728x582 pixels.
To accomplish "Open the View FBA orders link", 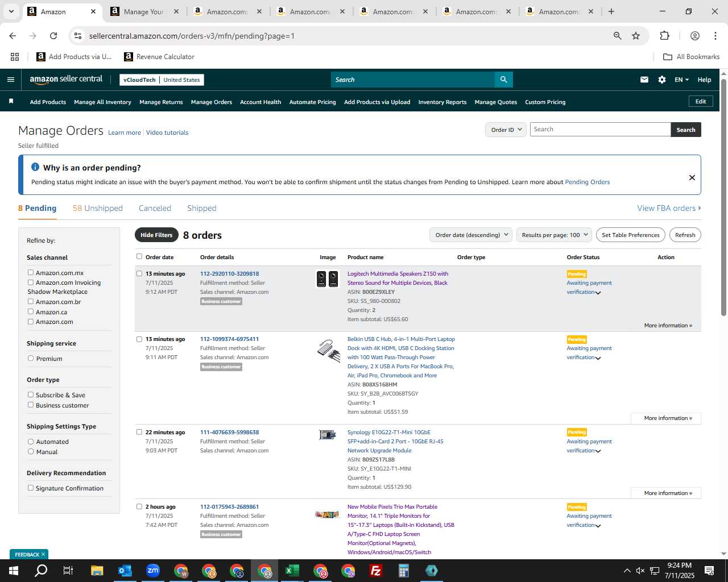I will pyautogui.click(x=669, y=208).
